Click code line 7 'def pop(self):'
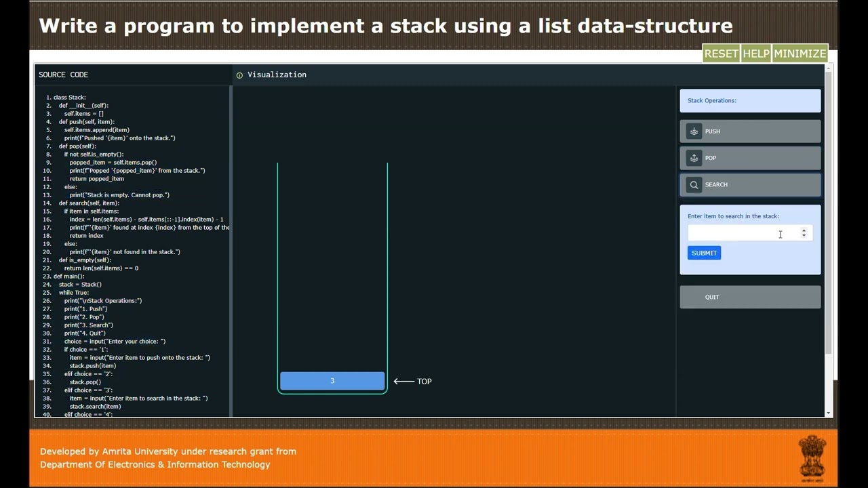Viewport: 868px width, 488px height. 77,146
